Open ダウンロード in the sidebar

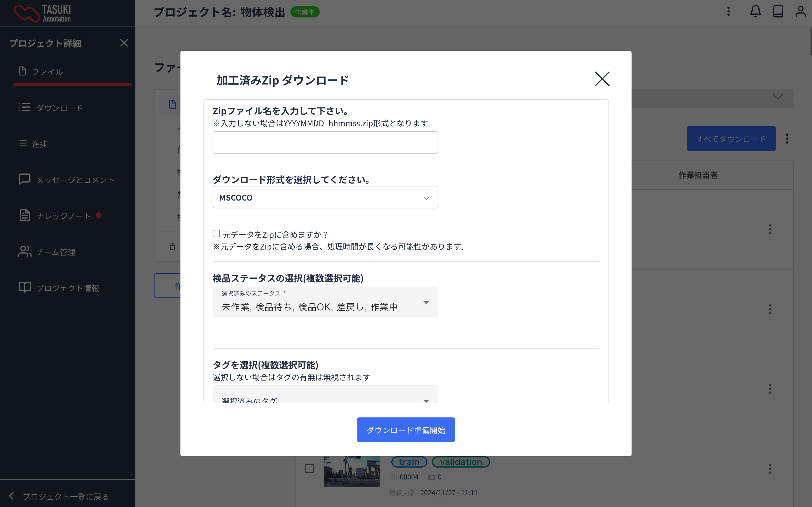[59, 108]
